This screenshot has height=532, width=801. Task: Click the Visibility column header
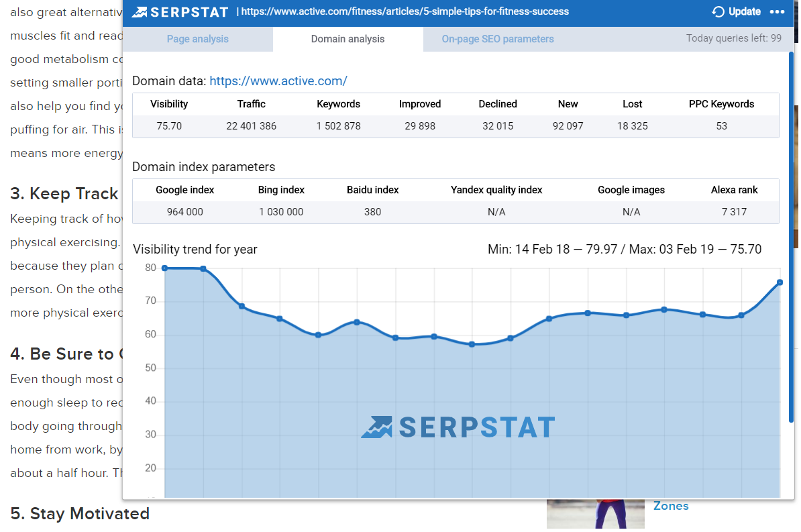pyautogui.click(x=169, y=104)
